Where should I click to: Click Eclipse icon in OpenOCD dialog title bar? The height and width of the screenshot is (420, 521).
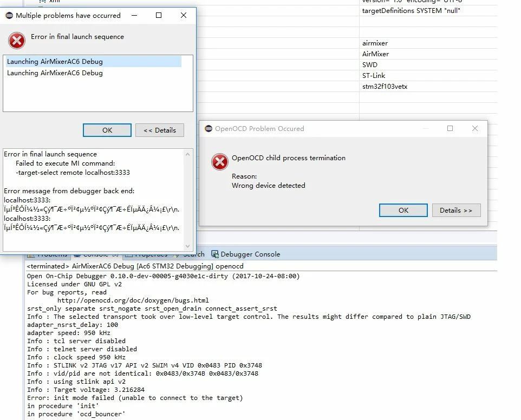(x=209, y=128)
